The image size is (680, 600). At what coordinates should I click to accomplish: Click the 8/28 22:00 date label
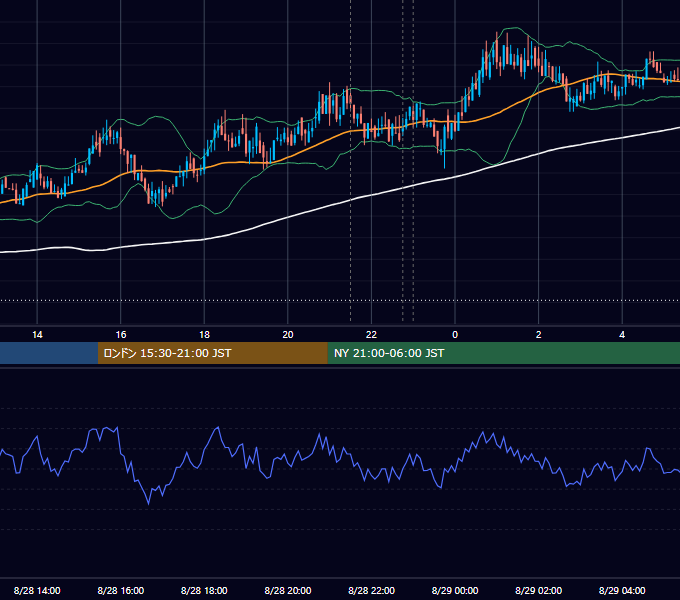click(x=371, y=590)
